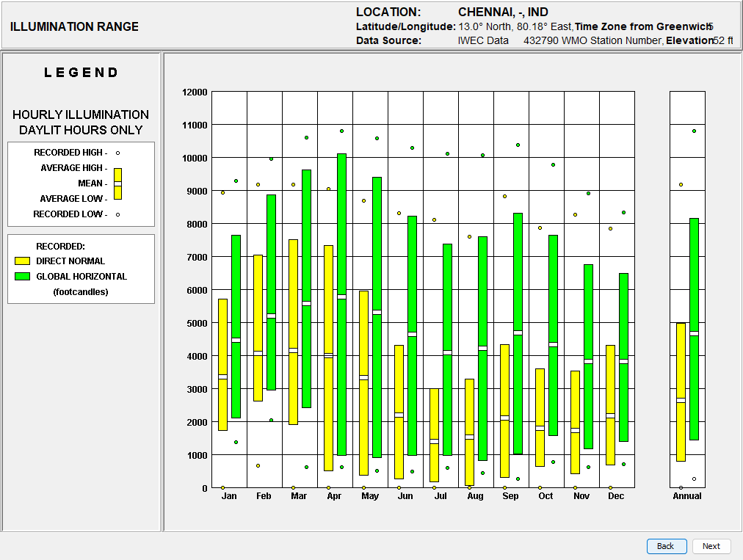Screen dimensions: 743x560
Task: Click the Next button
Action: (x=711, y=546)
